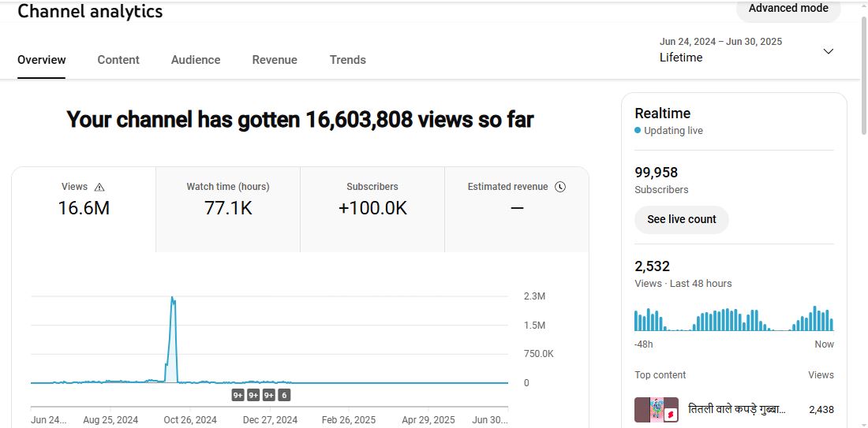
Task: Click the 16,603,808 views headline
Action: point(300,120)
